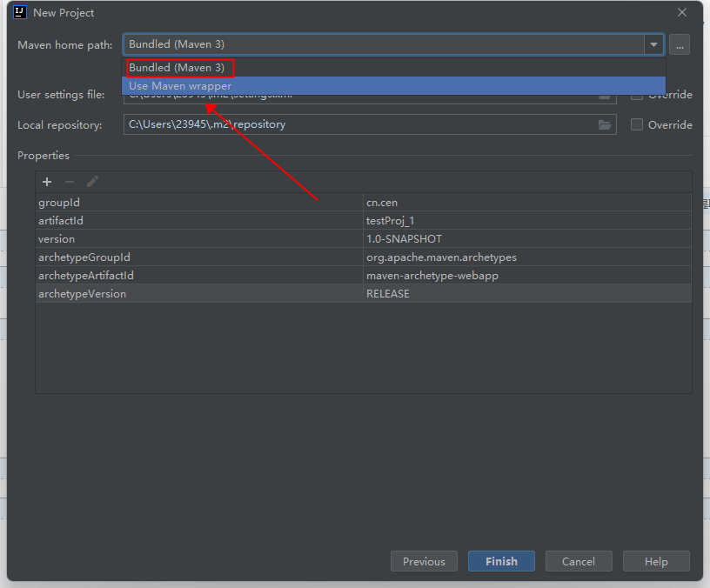The height and width of the screenshot is (588, 710).
Task: Select the archetypeVersion property name
Action: point(83,294)
